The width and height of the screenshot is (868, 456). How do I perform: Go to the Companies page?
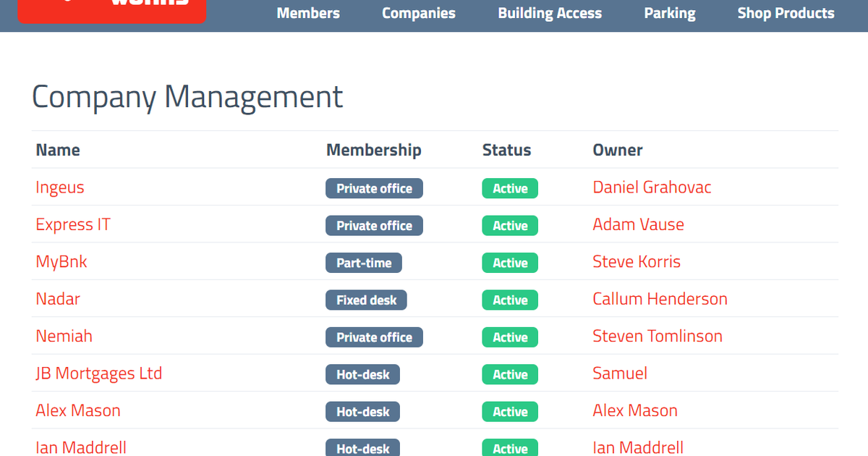click(419, 13)
